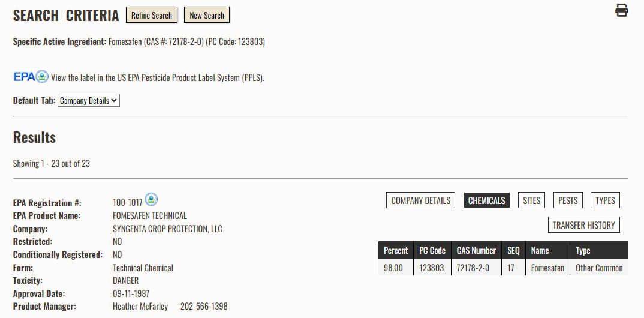Click the SEQ column header

513,250
